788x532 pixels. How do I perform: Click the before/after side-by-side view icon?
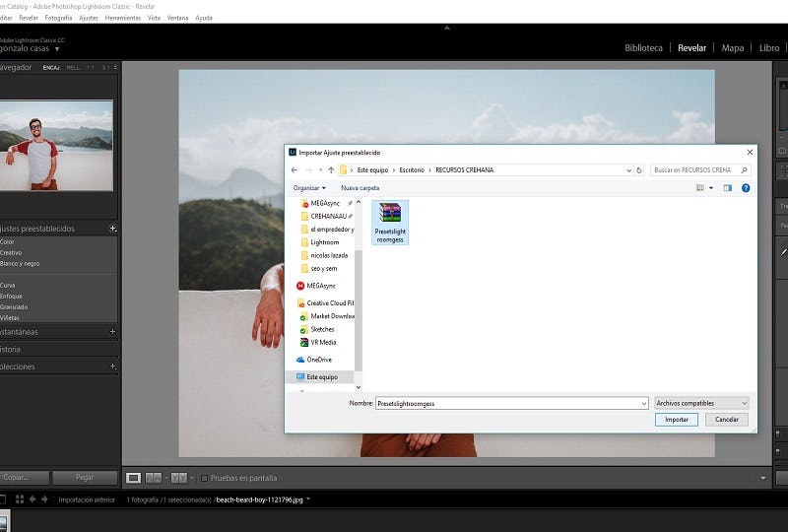154,478
